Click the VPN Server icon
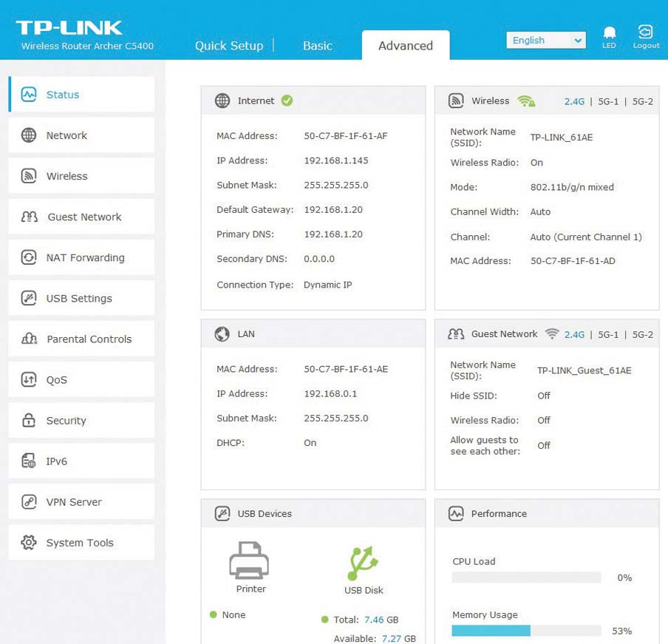Screen dimensions: 668x644 click(29, 501)
